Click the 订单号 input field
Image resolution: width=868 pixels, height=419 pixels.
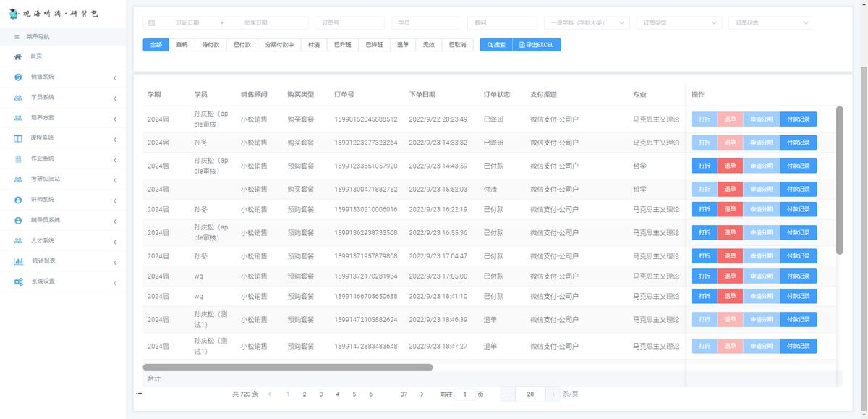pyautogui.click(x=349, y=23)
